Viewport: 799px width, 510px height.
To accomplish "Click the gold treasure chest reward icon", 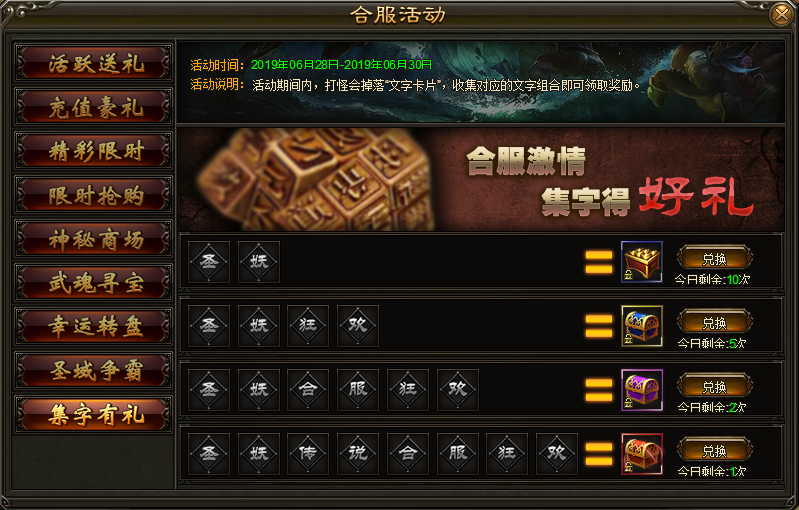I will [642, 262].
